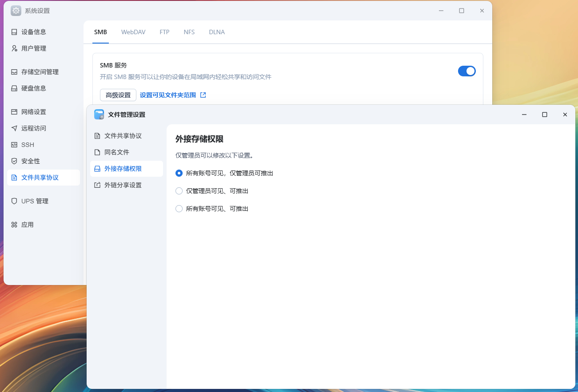The width and height of the screenshot is (578, 392).
Task: Open the DLNA tab
Action: (x=217, y=32)
